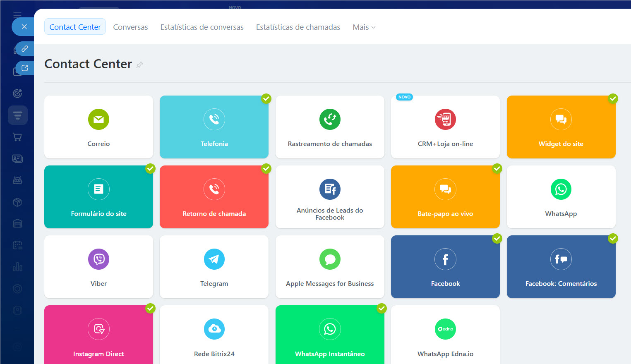Close the slider panel with X button
631x364 pixels.
[x=24, y=27]
